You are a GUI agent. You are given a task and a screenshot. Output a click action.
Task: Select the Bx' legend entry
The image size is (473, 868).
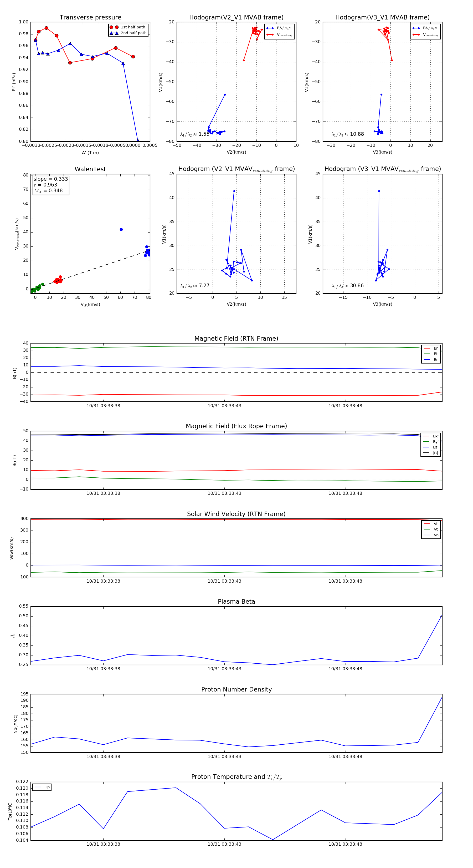click(x=431, y=436)
